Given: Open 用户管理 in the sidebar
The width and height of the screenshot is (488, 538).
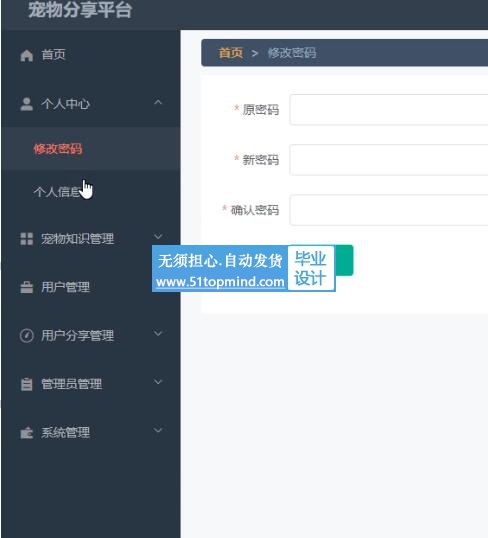Looking at the screenshot, I should [65, 287].
